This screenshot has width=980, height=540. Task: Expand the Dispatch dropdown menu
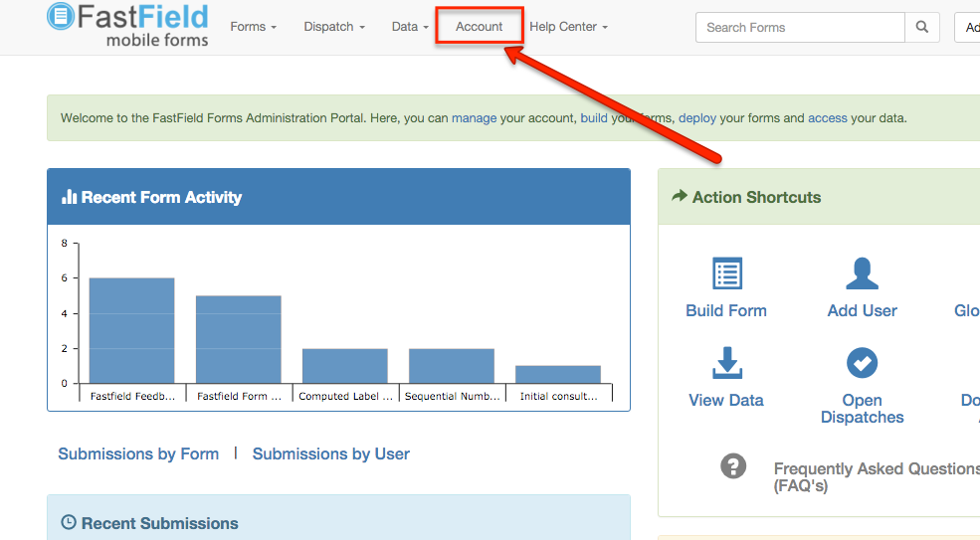[x=334, y=27]
